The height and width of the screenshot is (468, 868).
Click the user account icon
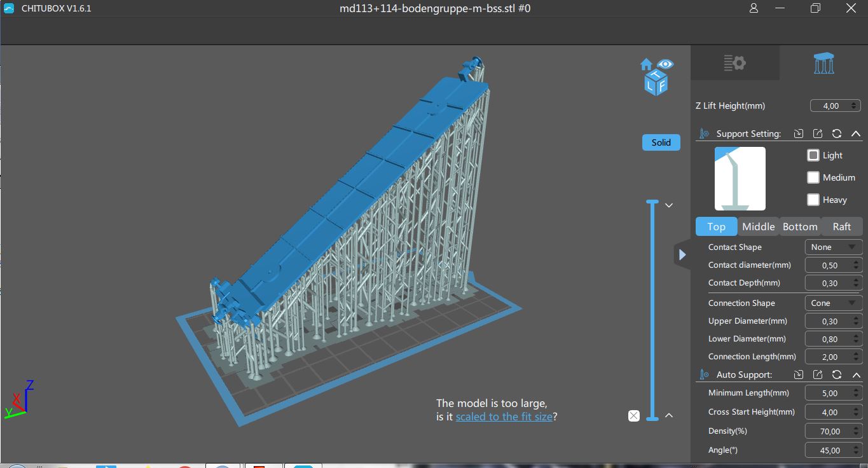point(754,8)
